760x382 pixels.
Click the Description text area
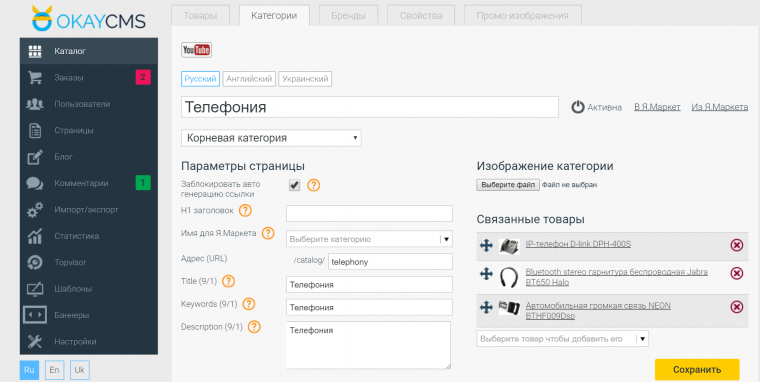tap(368, 345)
